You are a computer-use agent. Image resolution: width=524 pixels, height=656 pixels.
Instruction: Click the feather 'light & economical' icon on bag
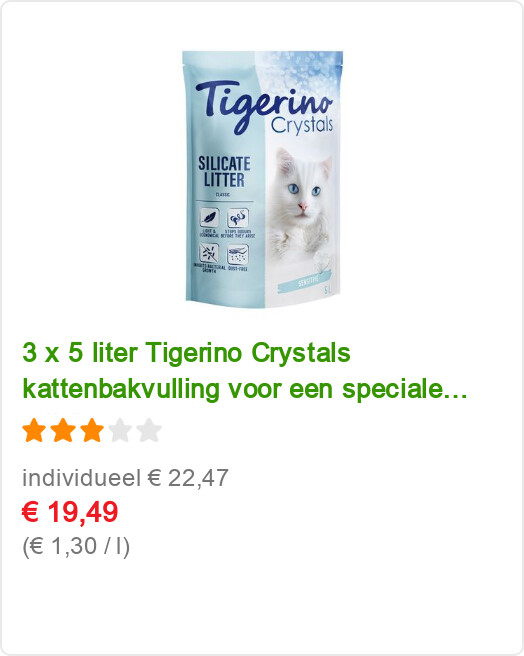(210, 218)
